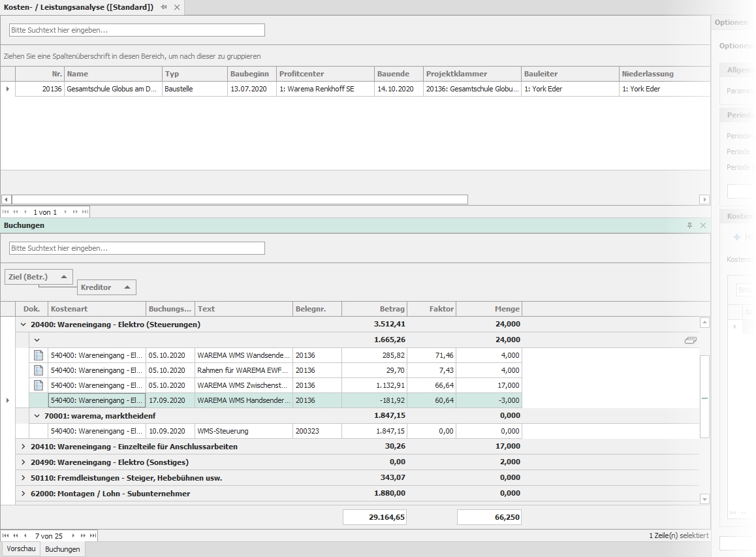Collapse the 70001: warema, marktheidenf subgroup
Image resolution: width=756 pixels, height=557 pixels.
click(37, 415)
